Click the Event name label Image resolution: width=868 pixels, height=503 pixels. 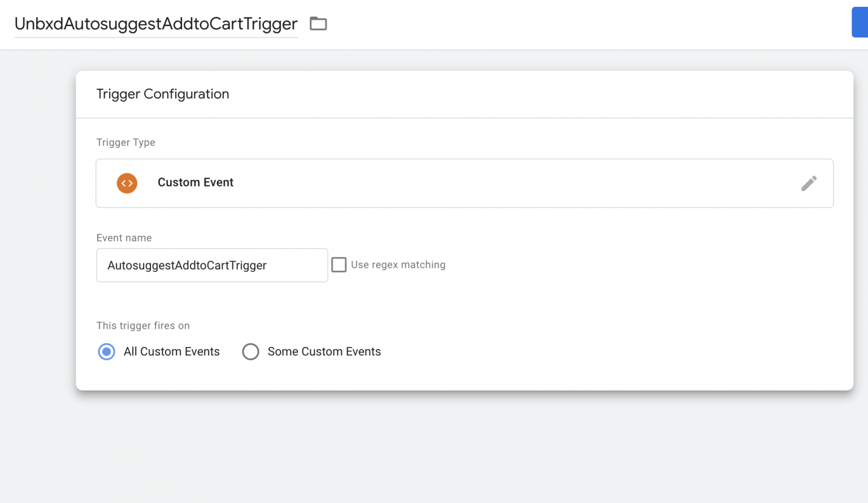[x=124, y=238]
